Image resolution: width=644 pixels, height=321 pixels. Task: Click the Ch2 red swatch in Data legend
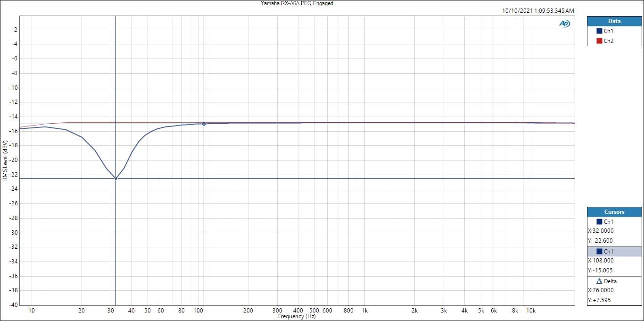[599, 41]
